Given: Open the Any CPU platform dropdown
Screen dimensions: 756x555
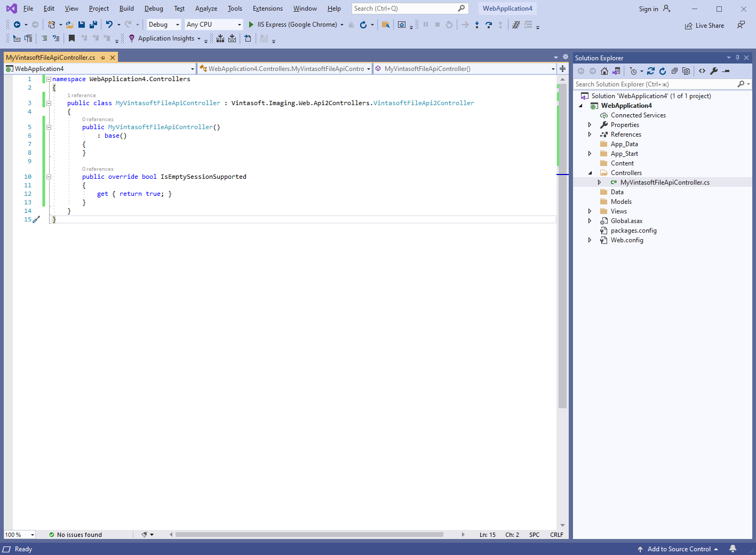Looking at the screenshot, I should pyautogui.click(x=213, y=25).
